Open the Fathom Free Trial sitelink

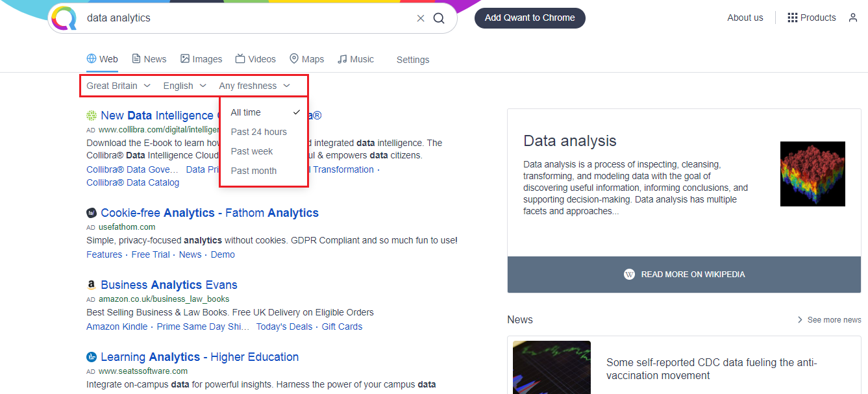(x=151, y=254)
